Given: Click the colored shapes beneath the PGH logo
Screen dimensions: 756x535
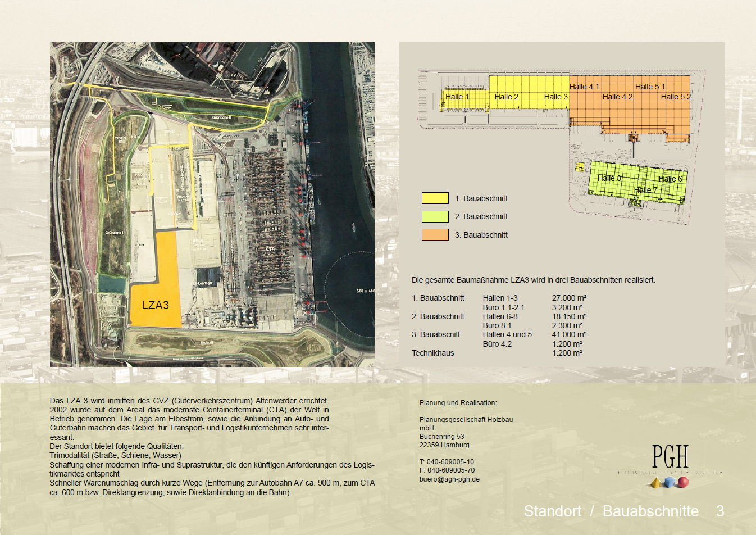Looking at the screenshot, I should tap(669, 482).
